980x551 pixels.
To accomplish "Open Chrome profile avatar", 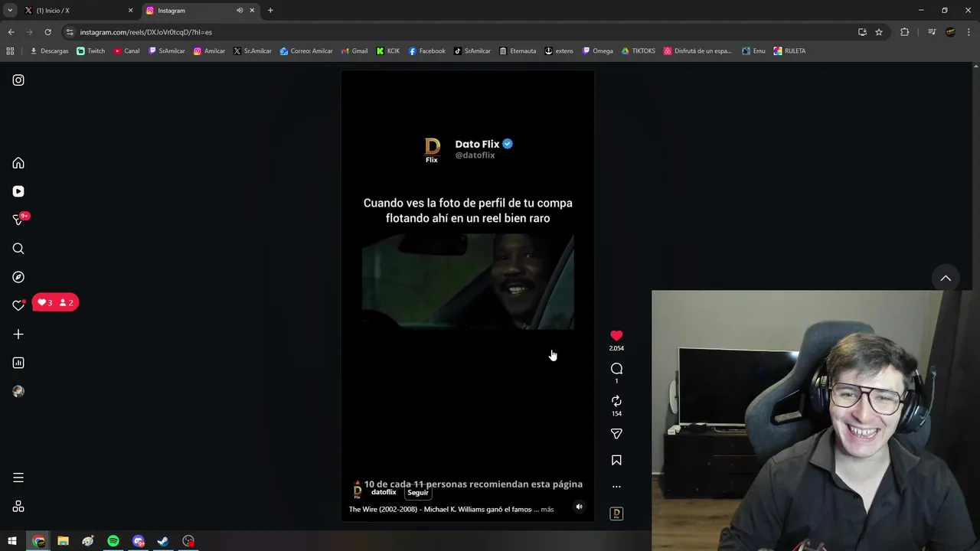I will (950, 32).
